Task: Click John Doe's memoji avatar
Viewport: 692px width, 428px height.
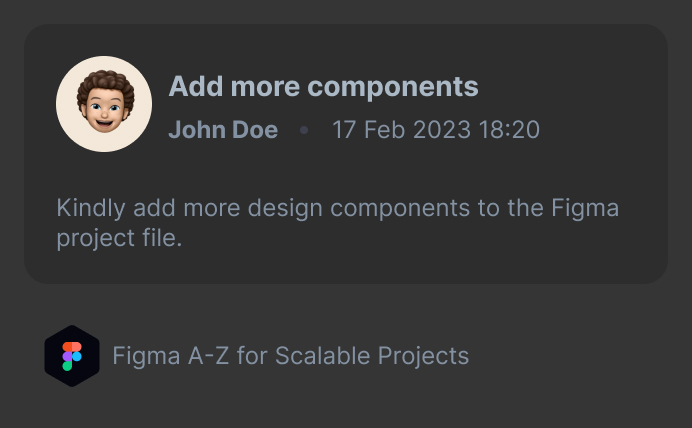Action: pyautogui.click(x=104, y=104)
